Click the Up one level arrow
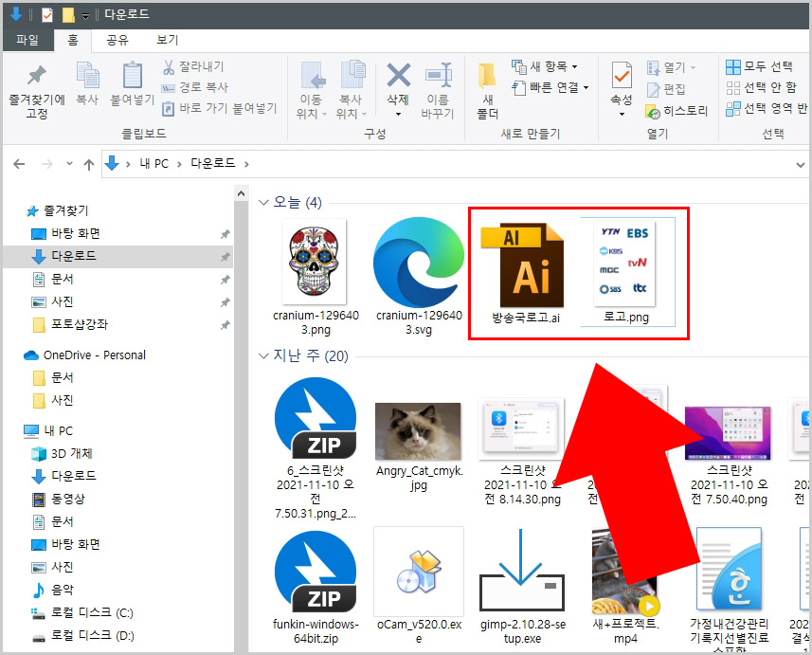812x655 pixels. point(89,164)
